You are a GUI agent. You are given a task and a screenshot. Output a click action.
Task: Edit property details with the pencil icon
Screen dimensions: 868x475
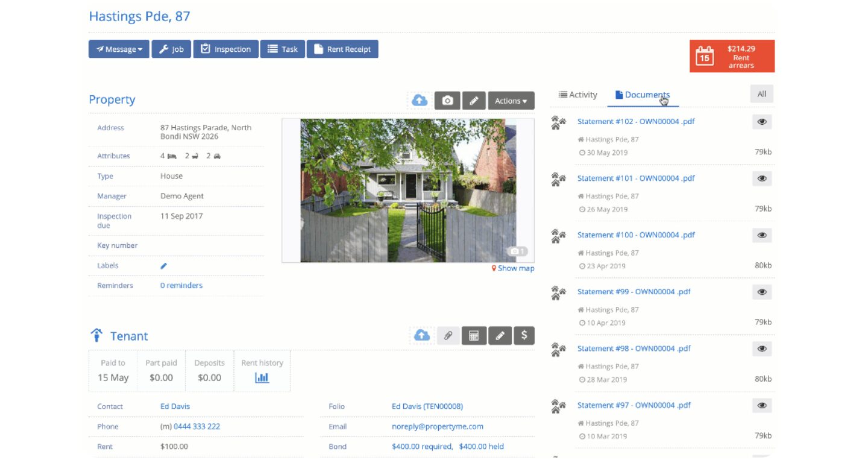point(474,101)
